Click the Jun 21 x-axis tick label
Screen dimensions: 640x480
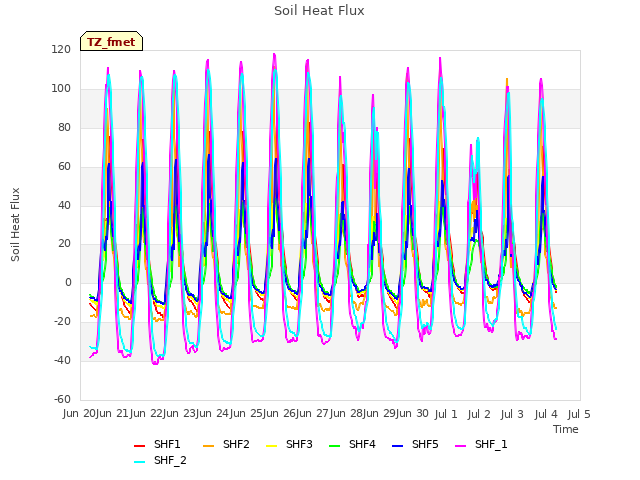tap(114, 414)
